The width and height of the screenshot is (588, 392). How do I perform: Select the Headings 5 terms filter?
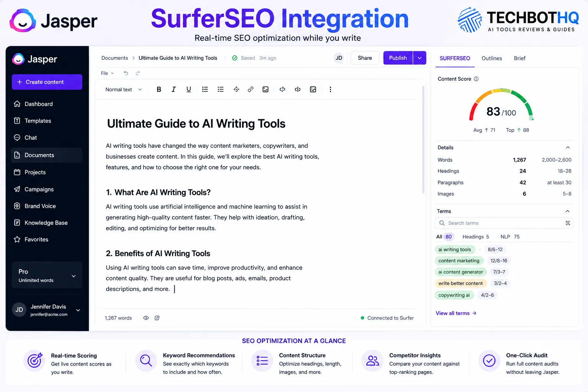[x=475, y=237]
